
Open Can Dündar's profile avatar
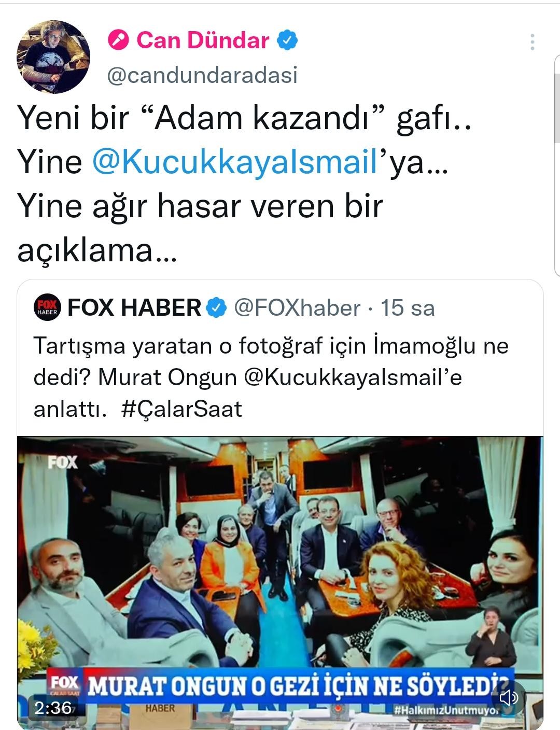pyautogui.click(x=53, y=57)
